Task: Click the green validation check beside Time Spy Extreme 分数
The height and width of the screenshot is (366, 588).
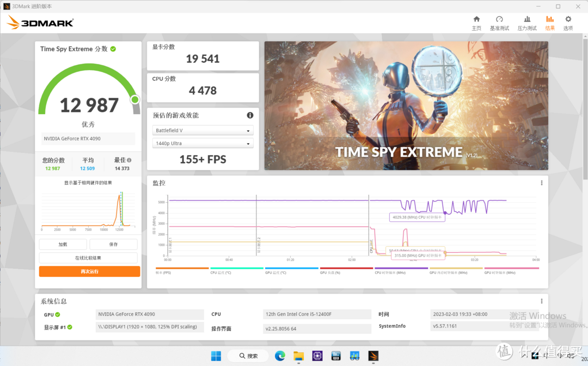Action: click(x=113, y=49)
